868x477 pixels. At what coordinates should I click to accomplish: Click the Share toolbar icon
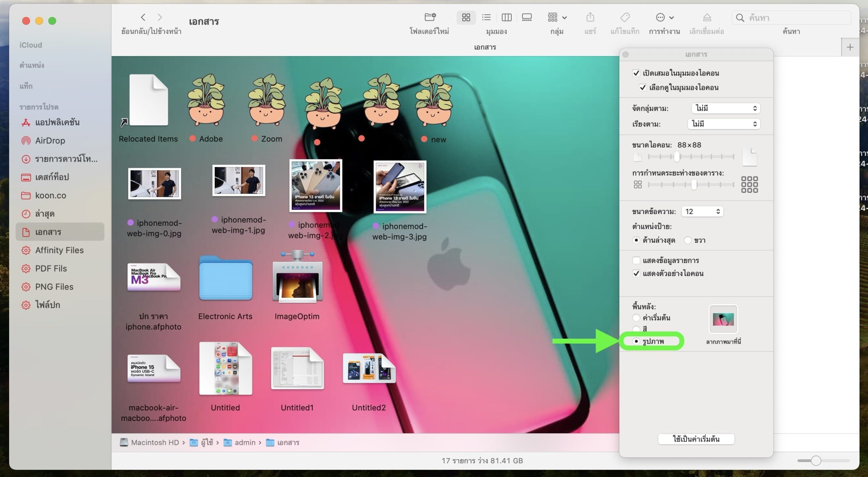590,17
